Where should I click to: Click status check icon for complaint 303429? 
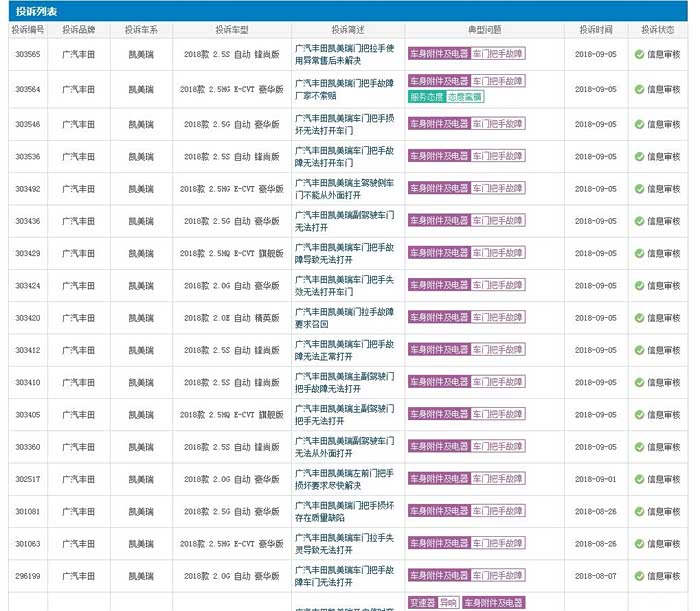click(x=639, y=253)
